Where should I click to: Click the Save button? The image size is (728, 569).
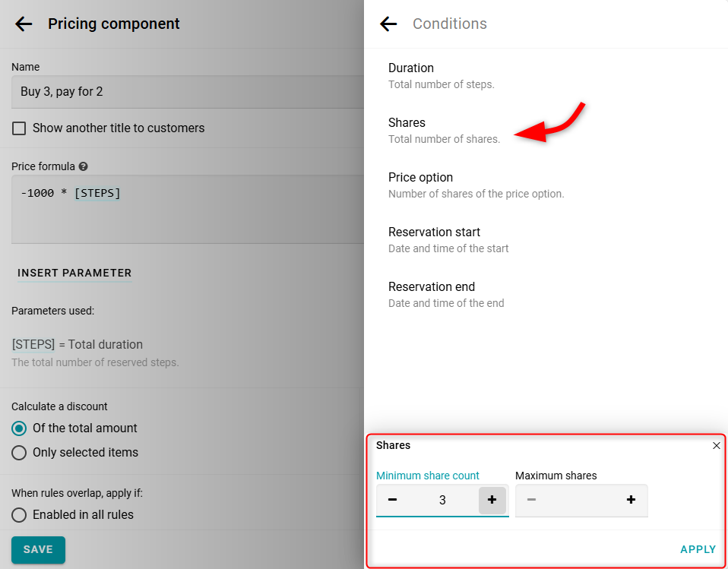pos(38,549)
